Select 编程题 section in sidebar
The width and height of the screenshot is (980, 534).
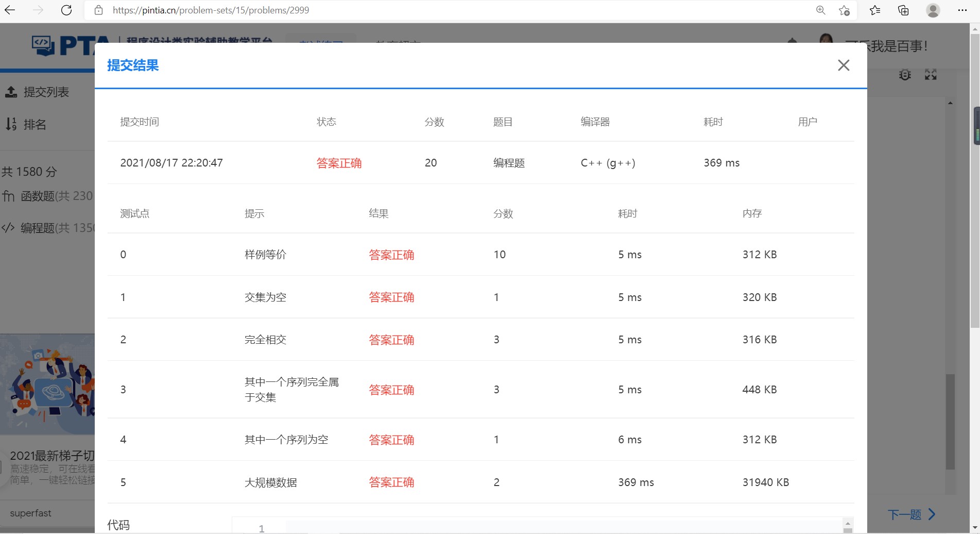[x=48, y=228]
